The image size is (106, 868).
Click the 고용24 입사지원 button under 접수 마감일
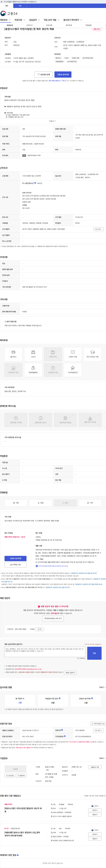click(x=15, y=558)
